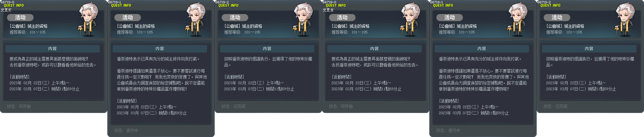This screenshot has height=137, width=644.
Task: Click the quest title [公會城] 城主的資格 under 变更前
Action: pos(29,26)
